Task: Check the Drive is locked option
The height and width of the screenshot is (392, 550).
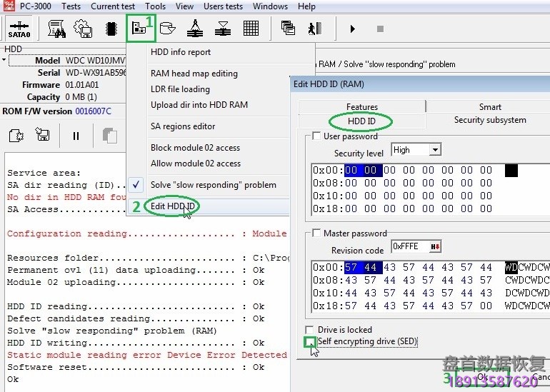Action: (310, 330)
